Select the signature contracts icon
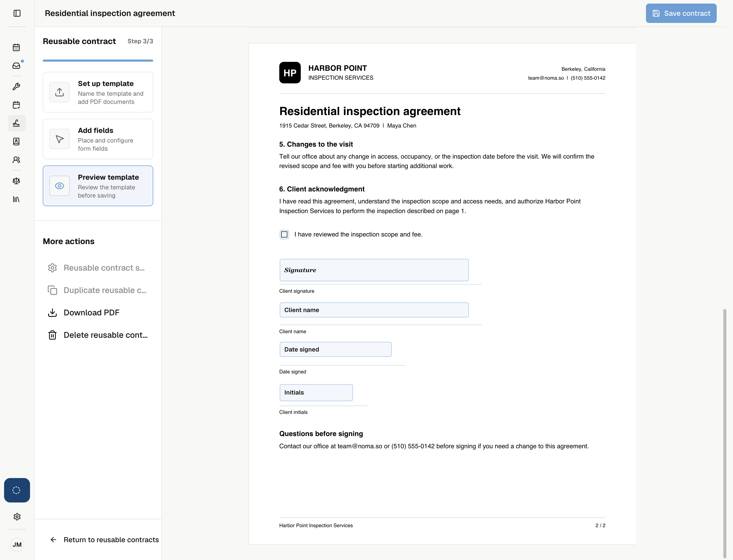Image resolution: width=733 pixels, height=560 pixels. [x=16, y=123]
